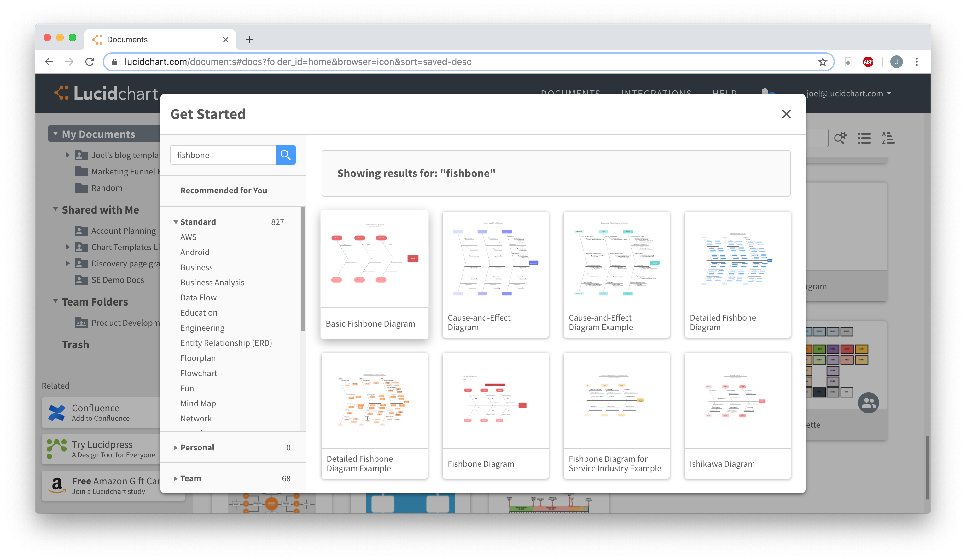Click the user avatar icon top right
Viewport: 966px width, 560px height.
(x=897, y=61)
